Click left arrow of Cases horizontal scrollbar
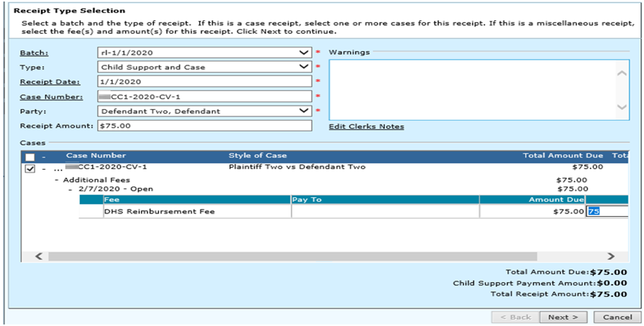 pos(38,256)
